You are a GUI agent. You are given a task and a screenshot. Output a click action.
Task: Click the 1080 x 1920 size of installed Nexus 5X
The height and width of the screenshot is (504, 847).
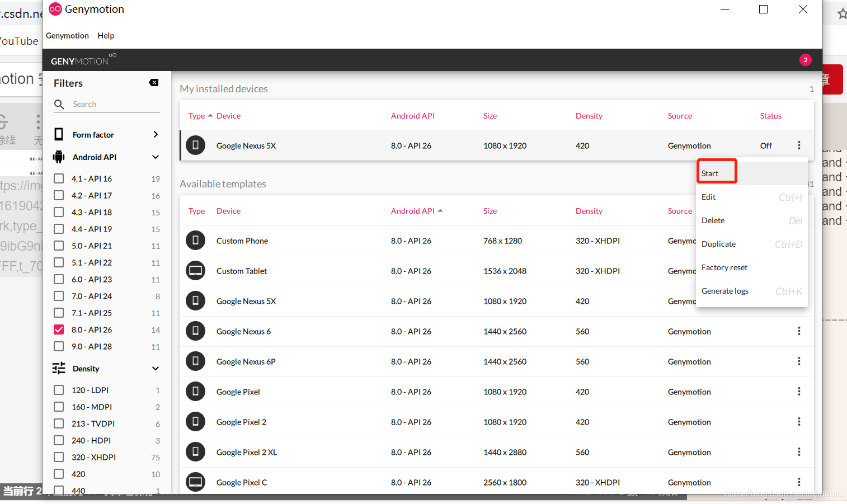[x=505, y=145]
